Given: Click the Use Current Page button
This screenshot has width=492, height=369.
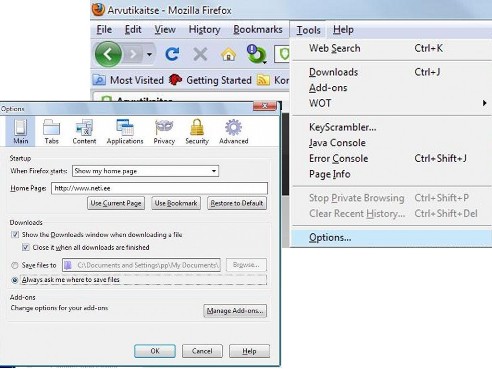Looking at the screenshot, I should [x=116, y=203].
